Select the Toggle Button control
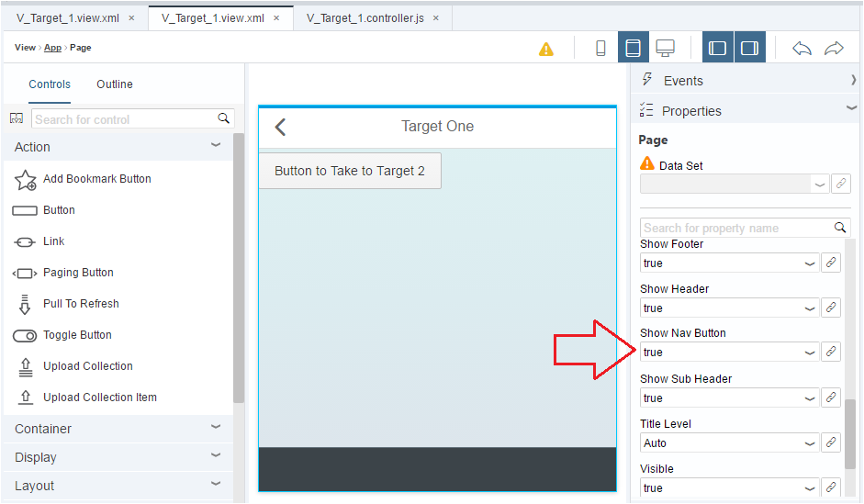 pyautogui.click(x=62, y=335)
